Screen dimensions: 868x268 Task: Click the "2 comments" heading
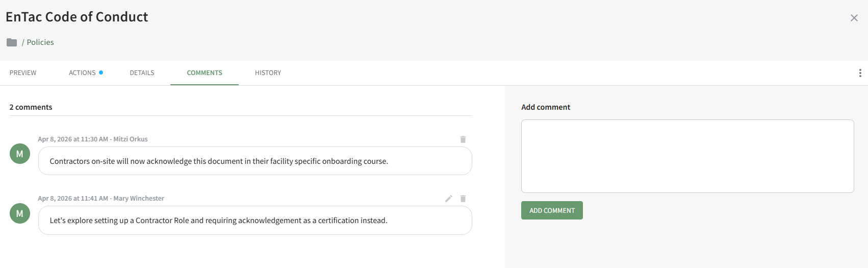point(31,107)
